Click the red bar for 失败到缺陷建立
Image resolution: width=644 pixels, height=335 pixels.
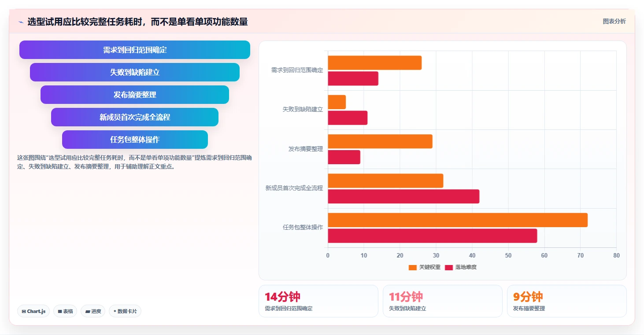coord(348,118)
